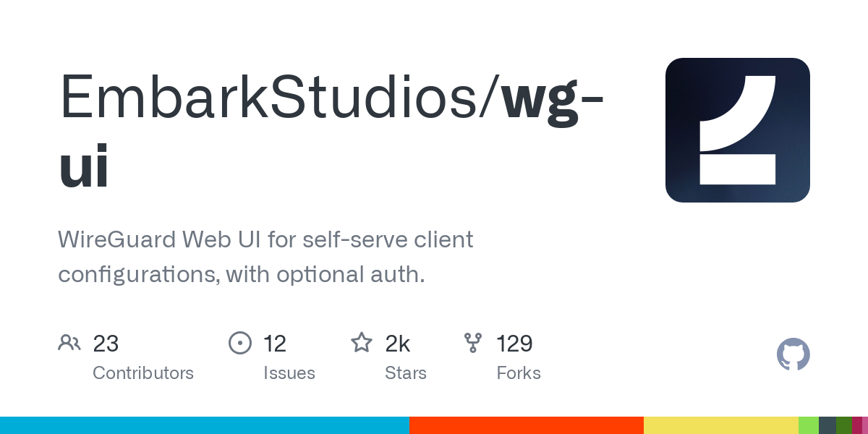Click the star icon beside 2k
Image resolution: width=868 pixels, height=434 pixels.
(362, 343)
